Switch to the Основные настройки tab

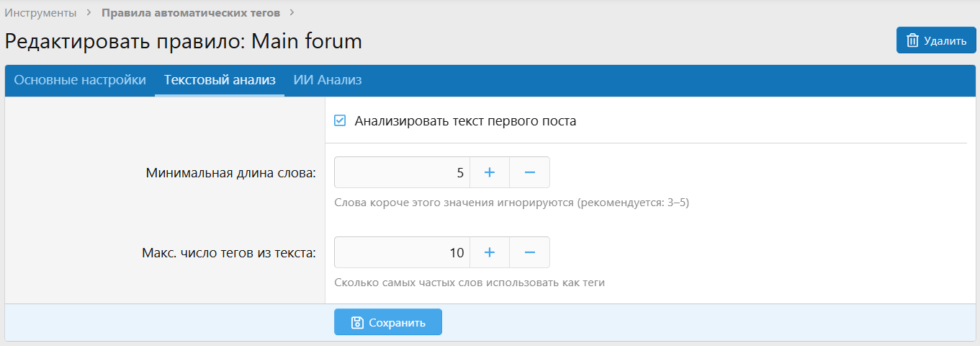(x=80, y=80)
